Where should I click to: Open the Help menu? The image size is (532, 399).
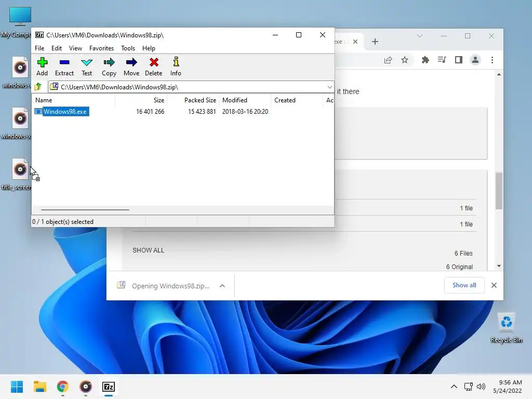(x=149, y=48)
